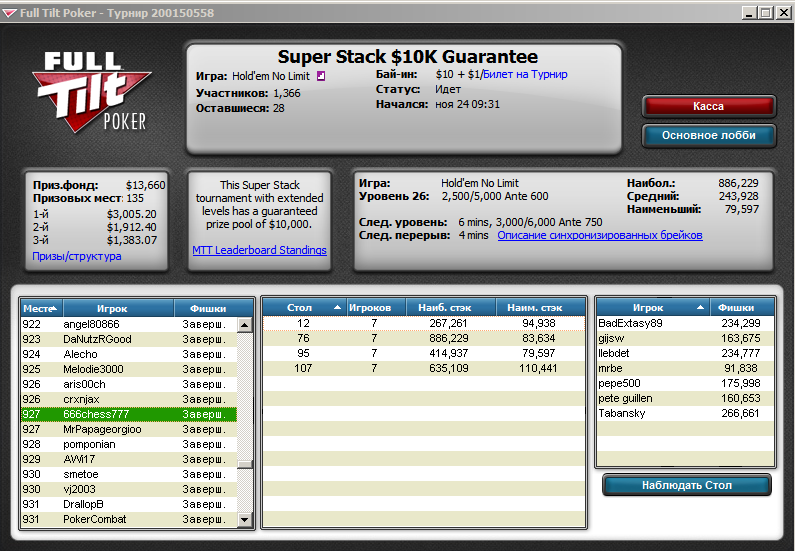The height and width of the screenshot is (551, 795).
Task: Click the title bar Full Tilt icon
Action: tap(9, 13)
